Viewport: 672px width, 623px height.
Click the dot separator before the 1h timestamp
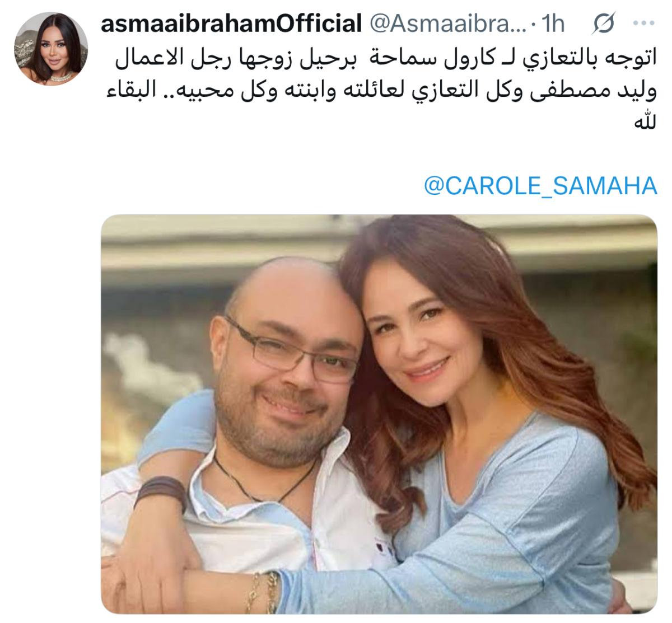(534, 24)
